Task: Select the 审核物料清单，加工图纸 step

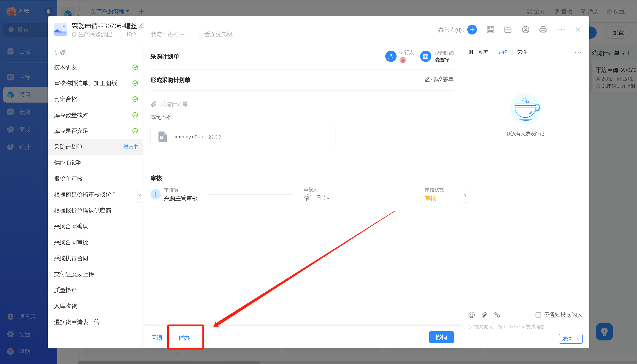Action: [95, 83]
